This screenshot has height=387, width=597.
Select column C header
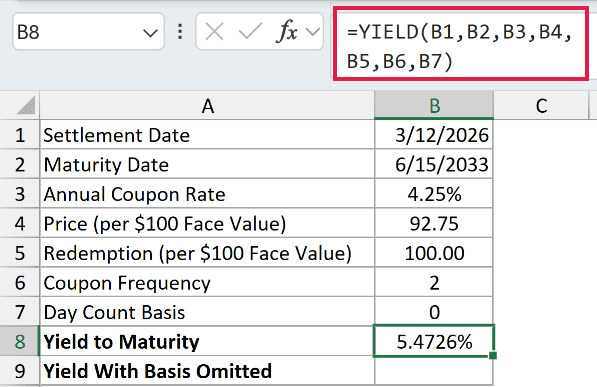[541, 106]
